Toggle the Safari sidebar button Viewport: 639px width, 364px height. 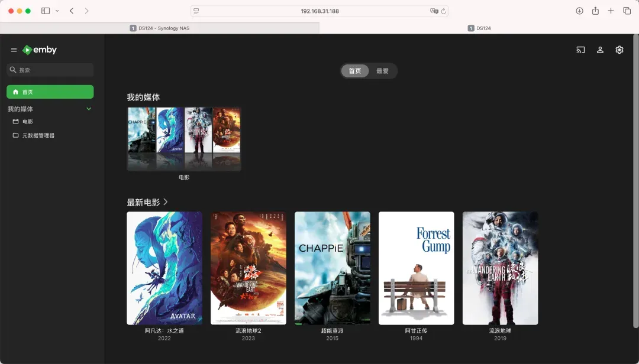pyautogui.click(x=46, y=11)
